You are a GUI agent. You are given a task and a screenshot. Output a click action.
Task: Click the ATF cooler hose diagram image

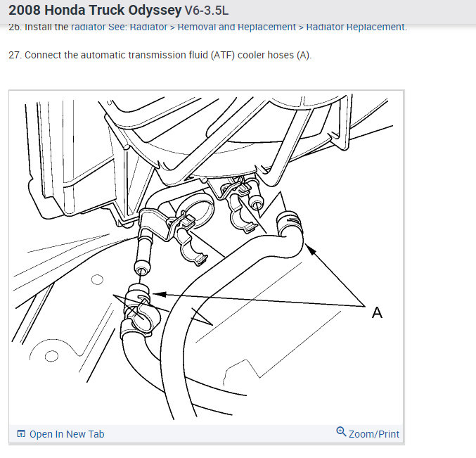(206, 257)
